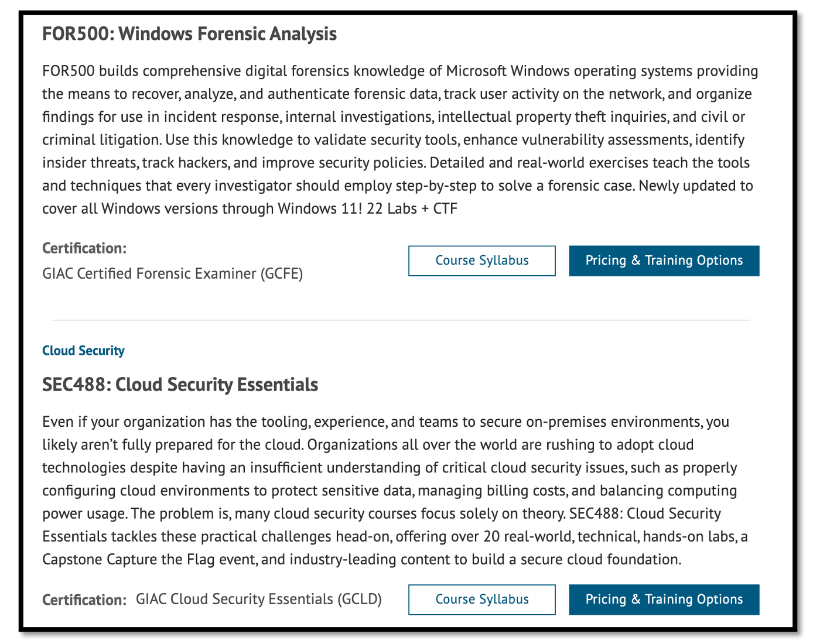The width and height of the screenshot is (813, 644).
Task: Click the Certification label under SEC488
Action: pos(84,600)
